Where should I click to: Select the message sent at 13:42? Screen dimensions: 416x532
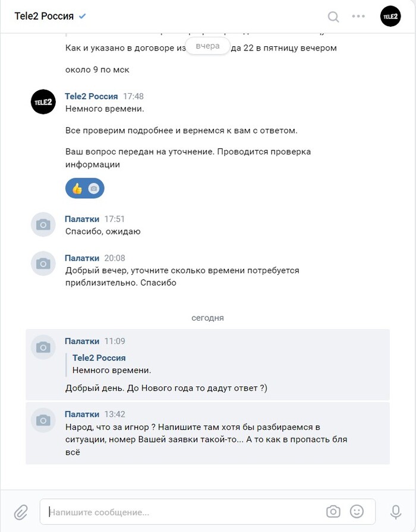click(x=207, y=433)
